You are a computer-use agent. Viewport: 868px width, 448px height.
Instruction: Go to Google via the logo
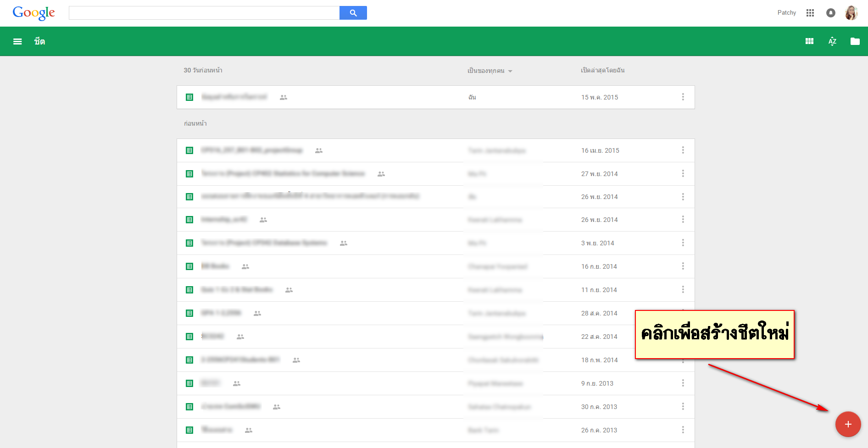click(33, 13)
